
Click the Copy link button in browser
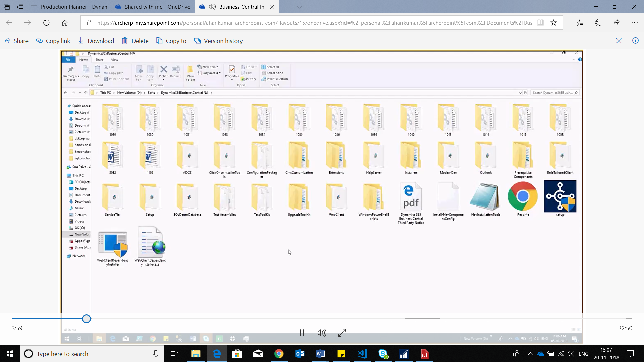click(x=53, y=41)
